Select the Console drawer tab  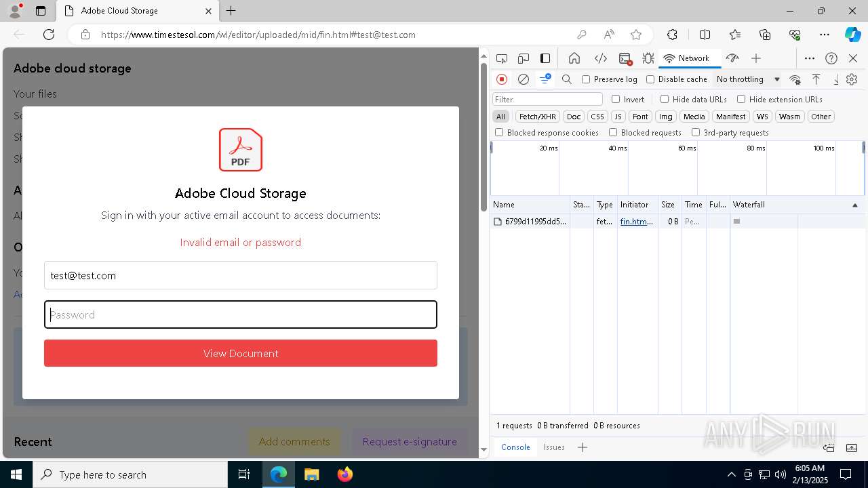[515, 447]
